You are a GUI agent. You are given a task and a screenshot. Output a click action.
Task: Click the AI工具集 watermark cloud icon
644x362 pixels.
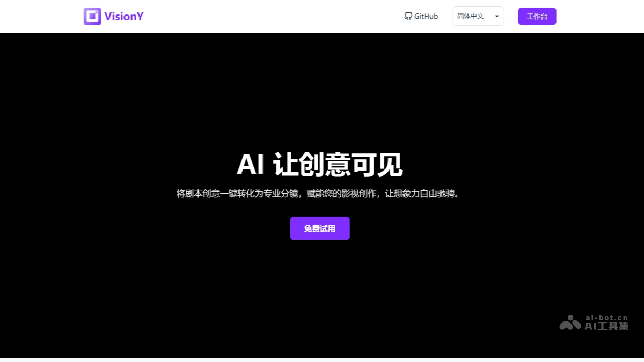pos(570,322)
